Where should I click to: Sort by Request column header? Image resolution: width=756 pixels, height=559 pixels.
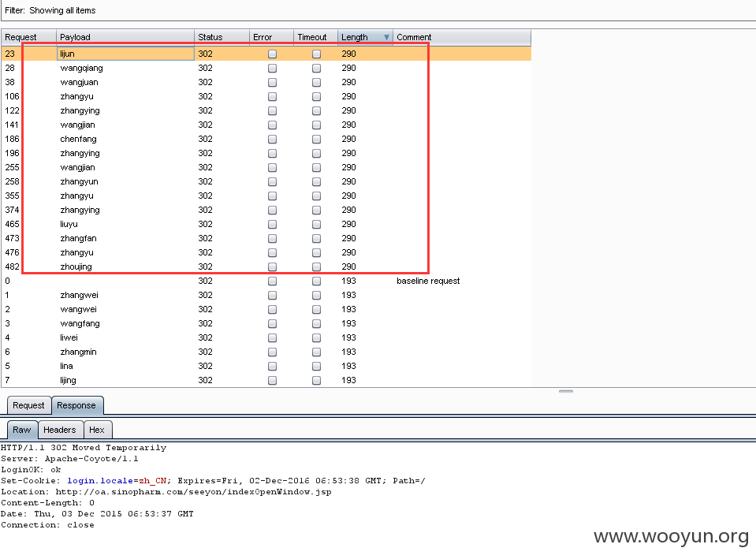(x=29, y=37)
